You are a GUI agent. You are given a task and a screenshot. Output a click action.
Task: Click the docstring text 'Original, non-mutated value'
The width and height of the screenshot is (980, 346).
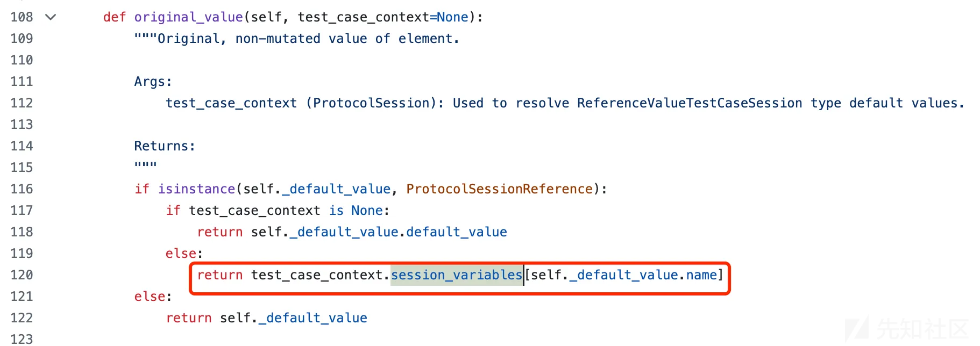click(262, 39)
